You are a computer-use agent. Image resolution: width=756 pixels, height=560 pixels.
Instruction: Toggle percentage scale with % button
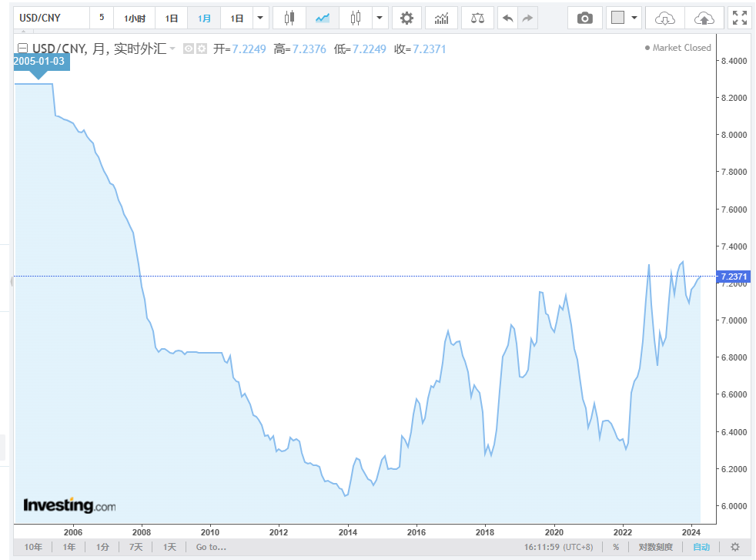click(x=616, y=547)
